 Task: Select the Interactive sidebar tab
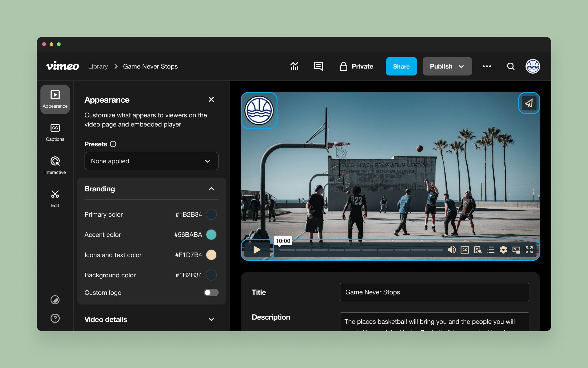point(55,166)
